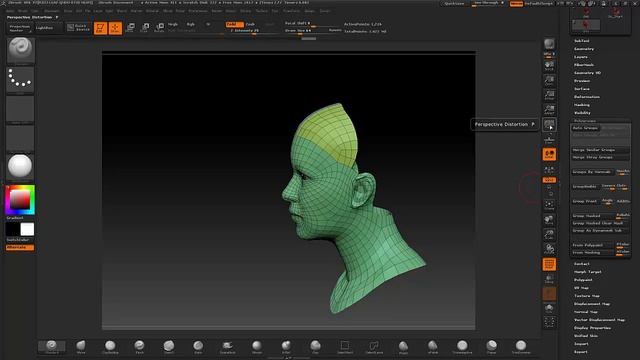640x360 pixels.
Task: Open the Dots stroke type picker
Action: pos(20,79)
